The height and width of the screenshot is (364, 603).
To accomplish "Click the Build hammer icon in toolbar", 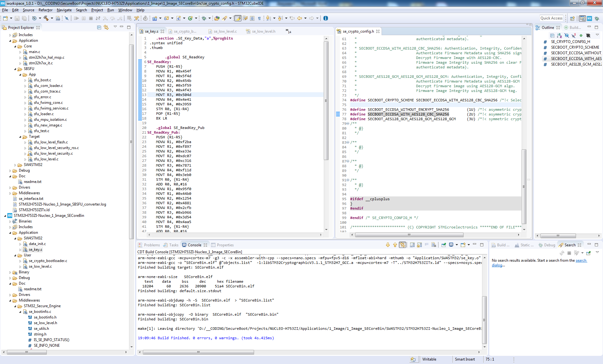I will [x=46, y=18].
